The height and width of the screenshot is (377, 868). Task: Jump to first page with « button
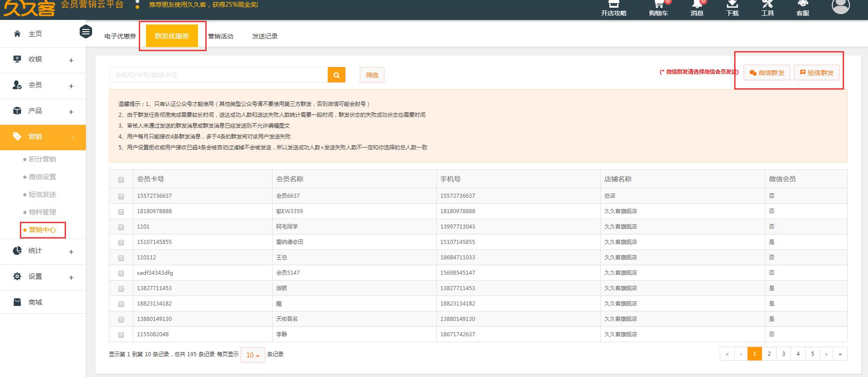point(727,354)
